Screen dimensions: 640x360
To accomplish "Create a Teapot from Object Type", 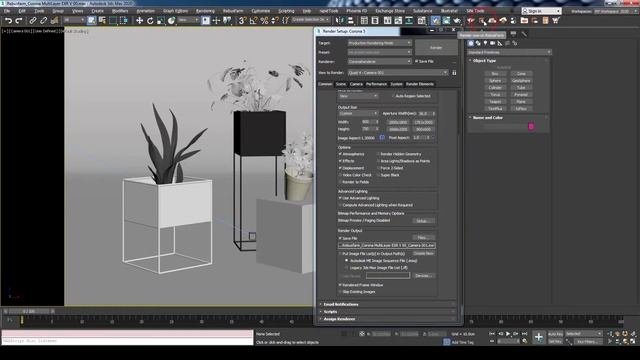I will click(x=495, y=102).
